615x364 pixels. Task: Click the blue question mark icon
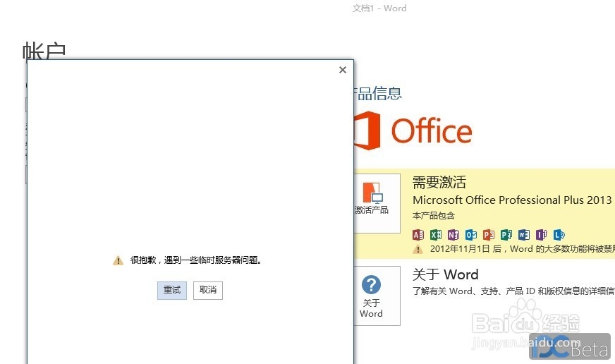pos(371,284)
